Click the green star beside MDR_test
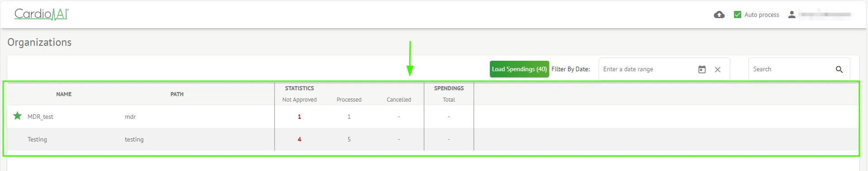The height and width of the screenshot is (171, 868). point(18,116)
